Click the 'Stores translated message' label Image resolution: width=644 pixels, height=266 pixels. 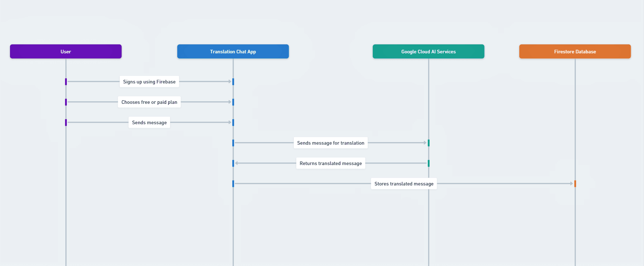[x=404, y=184]
